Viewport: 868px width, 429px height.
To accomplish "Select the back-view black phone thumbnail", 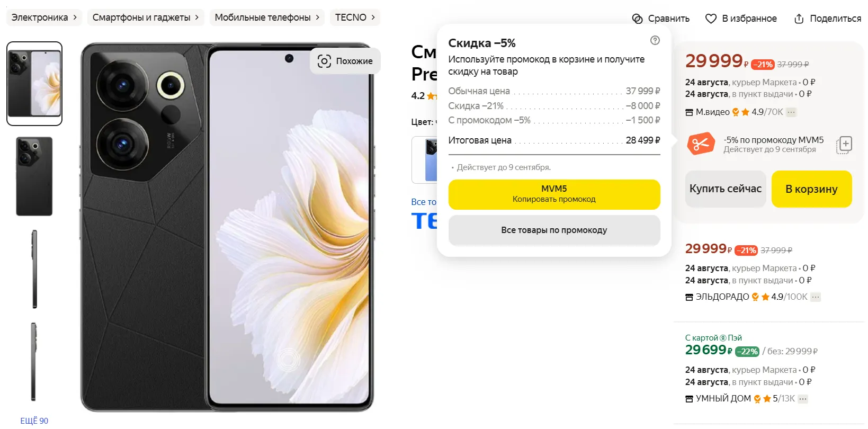I will (x=34, y=176).
